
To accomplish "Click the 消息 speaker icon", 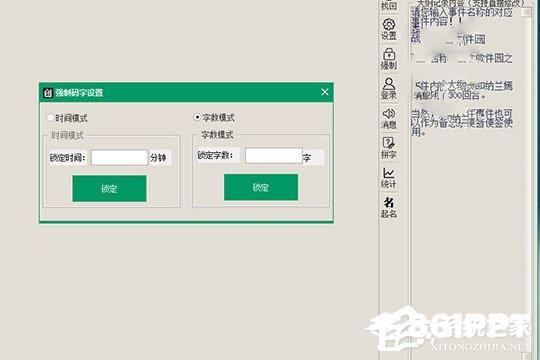I will point(389,119).
